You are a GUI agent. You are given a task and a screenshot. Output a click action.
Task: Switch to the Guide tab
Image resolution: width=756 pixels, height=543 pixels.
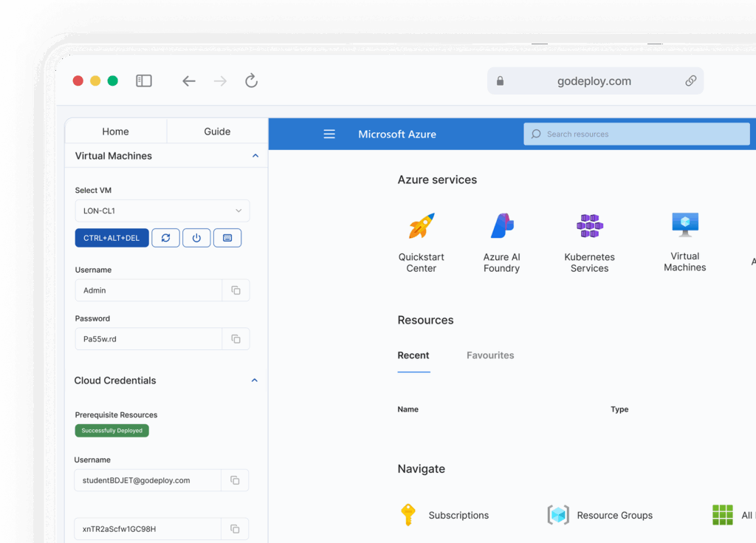[x=218, y=132]
